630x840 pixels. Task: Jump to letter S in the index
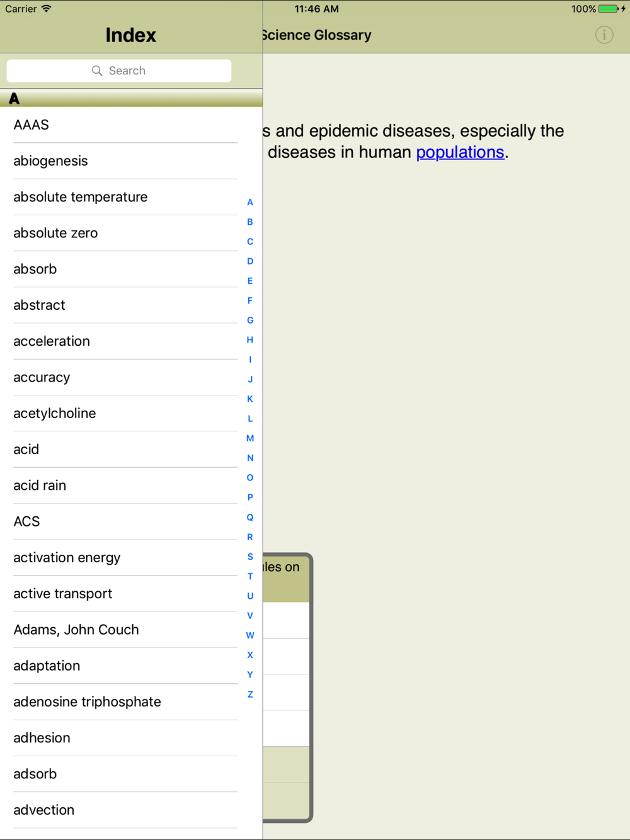click(250, 557)
